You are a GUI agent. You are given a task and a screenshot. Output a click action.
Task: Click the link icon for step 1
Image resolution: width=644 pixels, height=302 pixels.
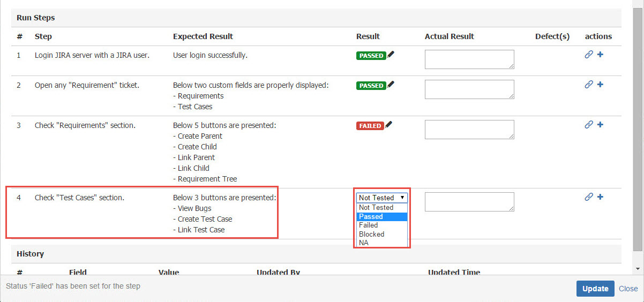pyautogui.click(x=588, y=55)
